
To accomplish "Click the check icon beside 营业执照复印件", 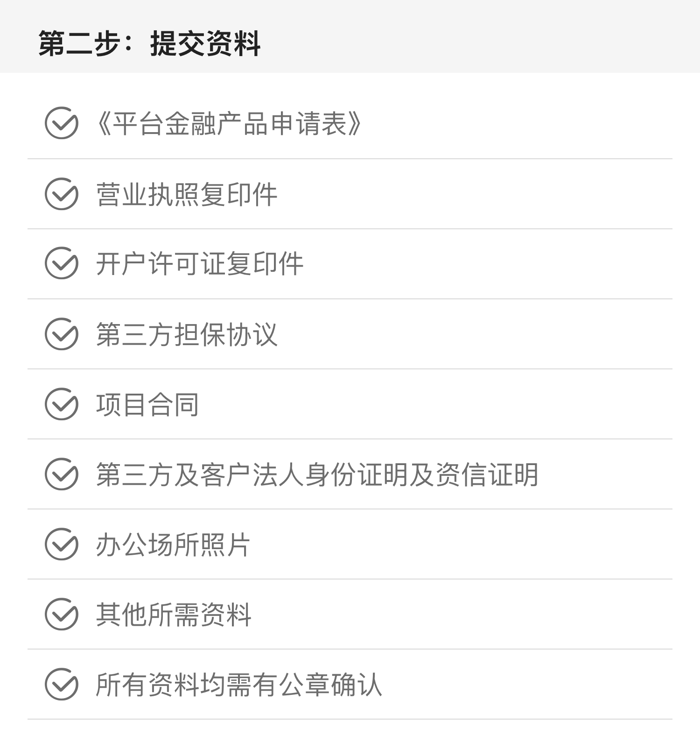I will [x=61, y=194].
